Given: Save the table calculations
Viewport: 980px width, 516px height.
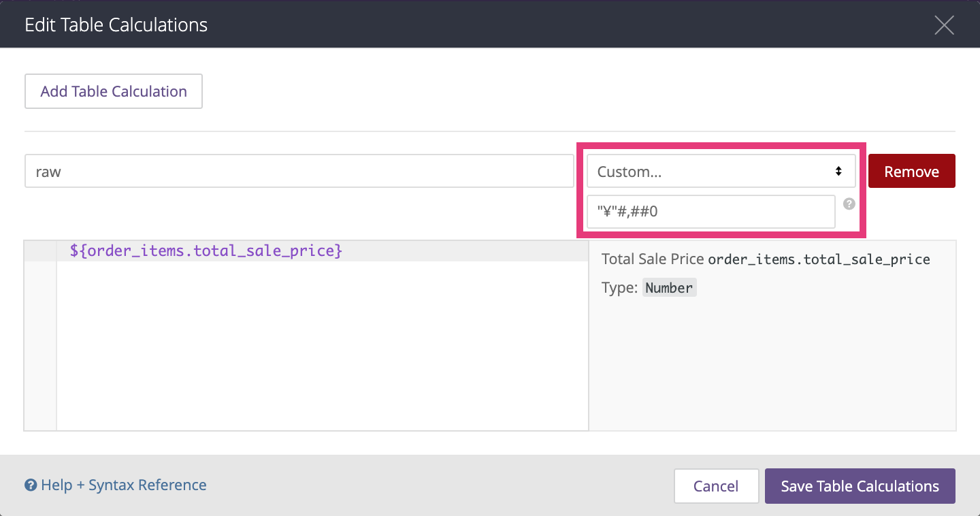Looking at the screenshot, I should point(860,485).
